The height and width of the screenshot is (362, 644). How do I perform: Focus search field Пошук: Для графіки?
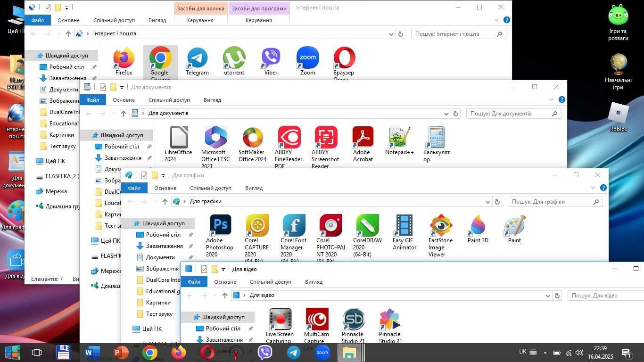[x=555, y=202]
